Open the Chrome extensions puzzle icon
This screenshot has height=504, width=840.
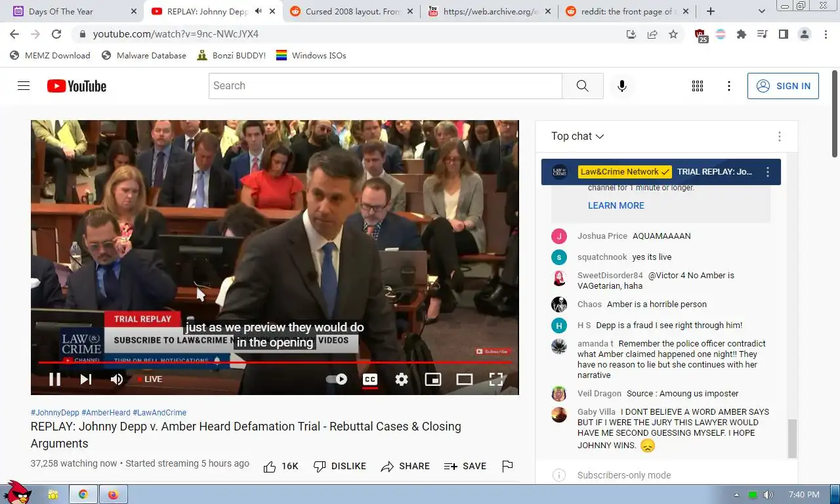(742, 34)
